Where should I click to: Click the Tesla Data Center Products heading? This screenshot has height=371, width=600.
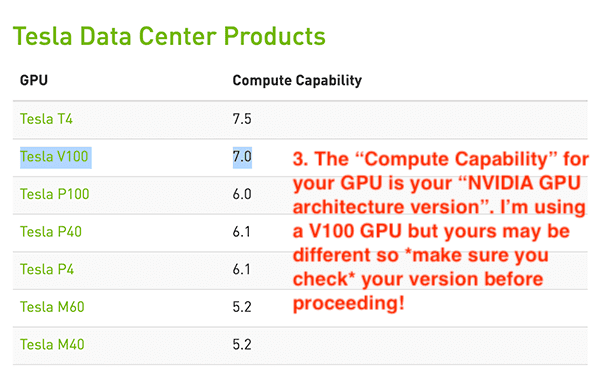click(x=169, y=36)
